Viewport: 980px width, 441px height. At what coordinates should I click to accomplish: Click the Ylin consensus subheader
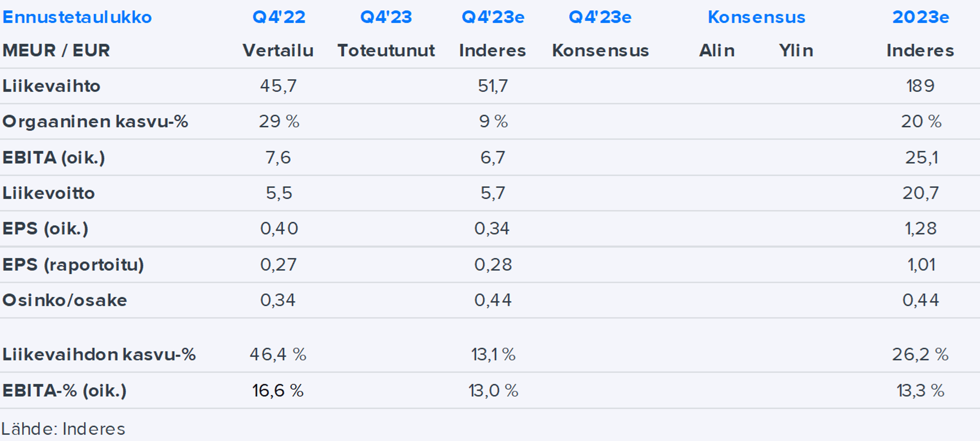click(x=796, y=51)
